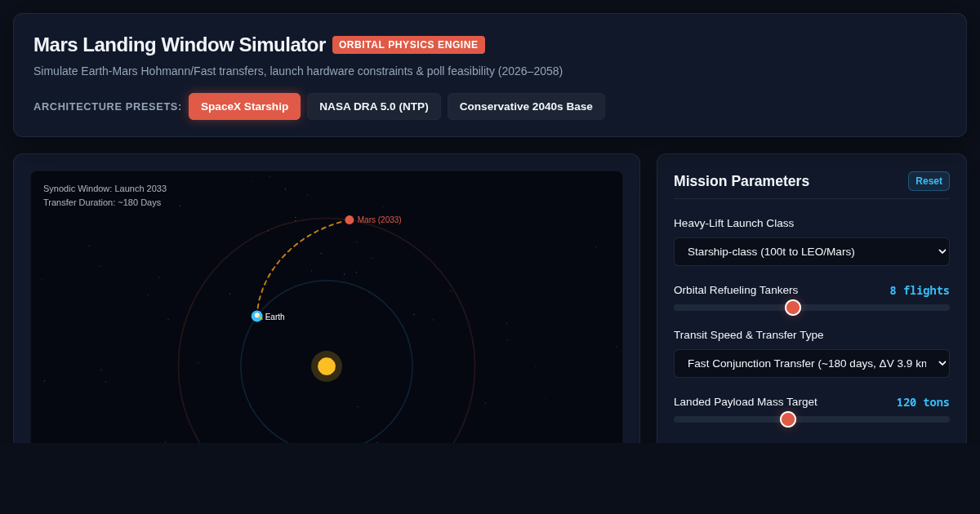Click the Mars planet marker on the orbit
Screen dimensions: 980x514
point(350,219)
